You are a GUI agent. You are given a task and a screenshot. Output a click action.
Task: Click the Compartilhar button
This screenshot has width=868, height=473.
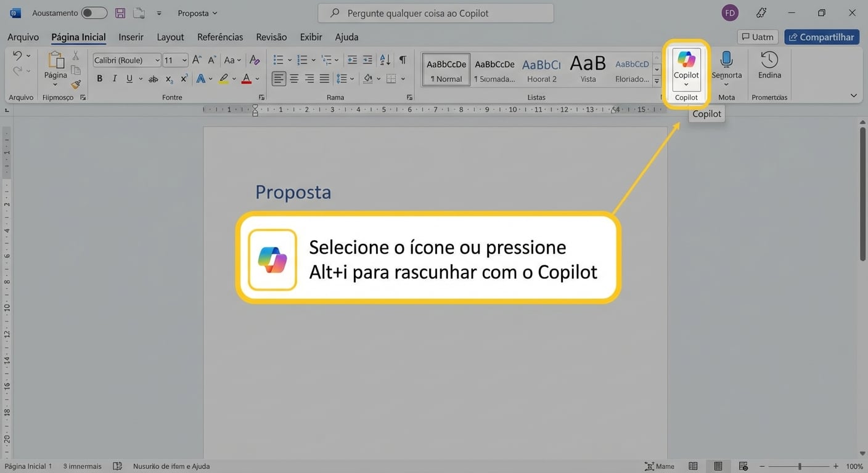821,36
